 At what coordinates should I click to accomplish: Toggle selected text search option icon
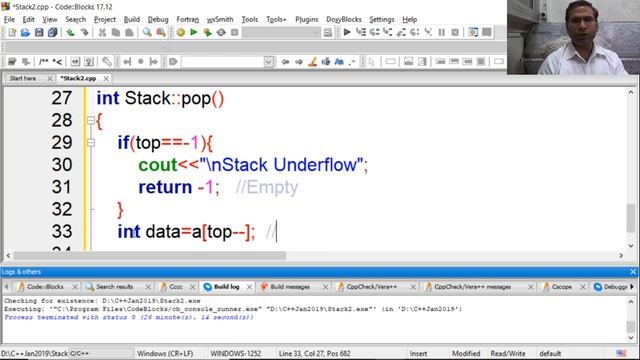click(326, 62)
